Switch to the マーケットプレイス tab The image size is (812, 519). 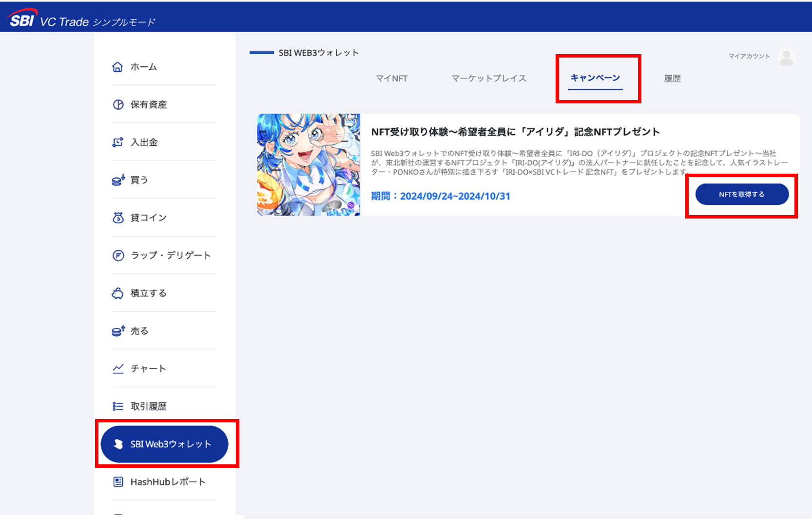tap(489, 78)
